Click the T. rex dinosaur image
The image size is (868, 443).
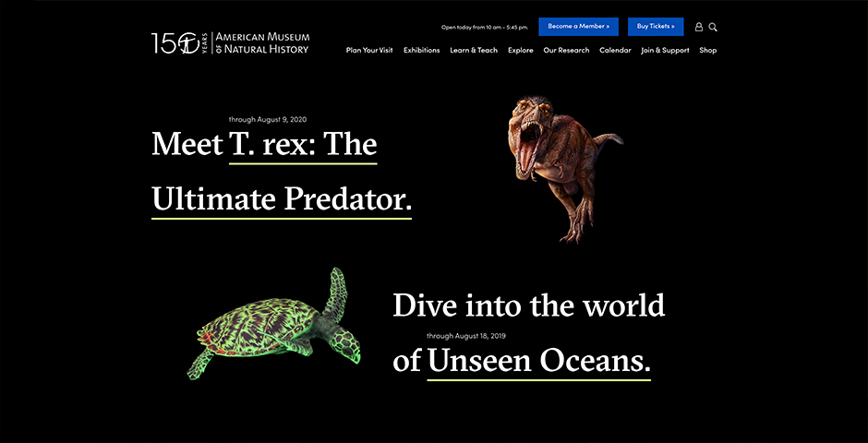click(565, 169)
